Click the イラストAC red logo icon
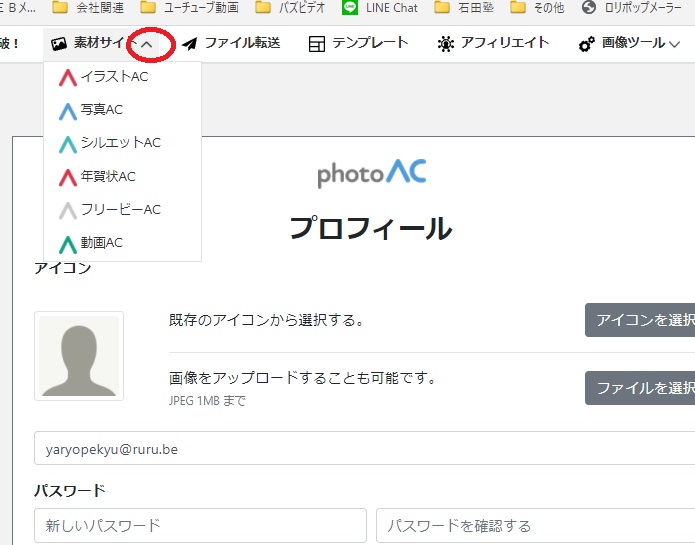This screenshot has width=695, height=545. (68, 77)
